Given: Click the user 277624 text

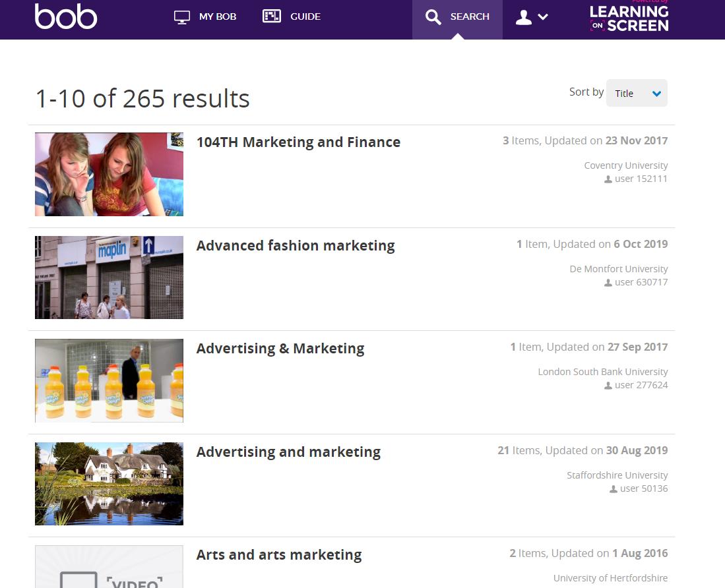Looking at the screenshot, I should (641, 385).
